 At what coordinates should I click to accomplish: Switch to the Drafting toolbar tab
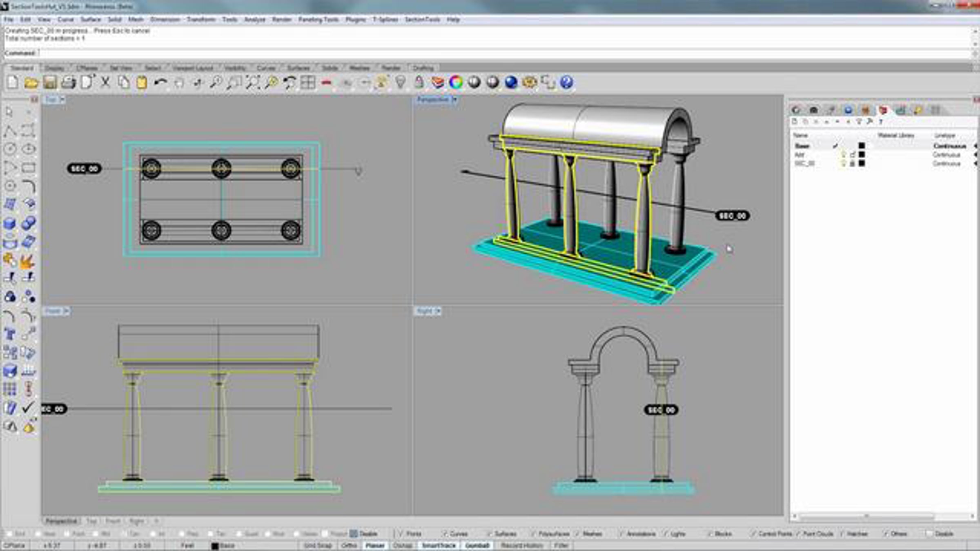423,68
